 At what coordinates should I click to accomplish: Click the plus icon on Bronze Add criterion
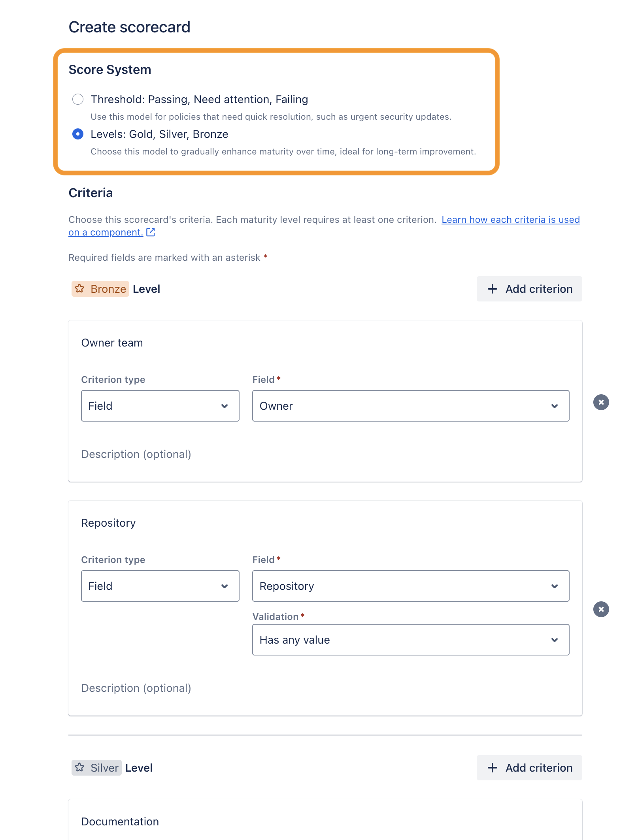pyautogui.click(x=493, y=289)
